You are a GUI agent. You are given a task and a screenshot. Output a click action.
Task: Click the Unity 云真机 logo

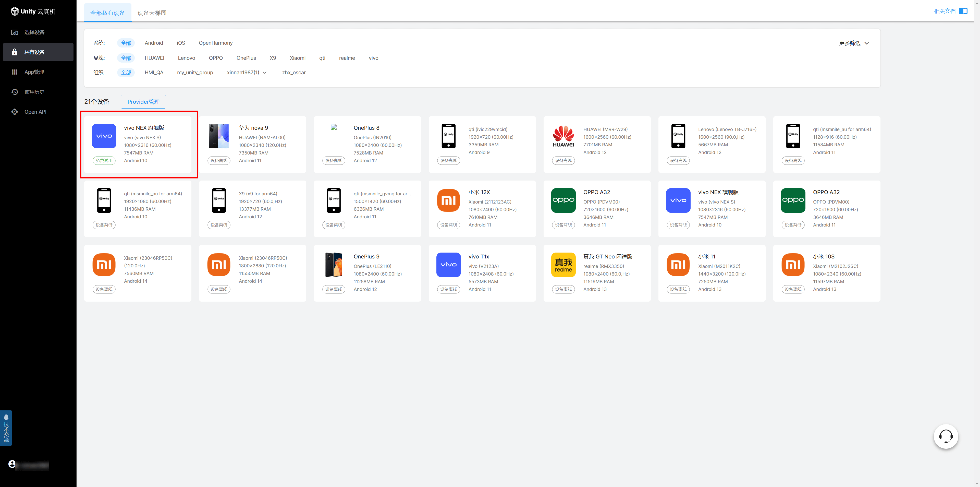33,11
